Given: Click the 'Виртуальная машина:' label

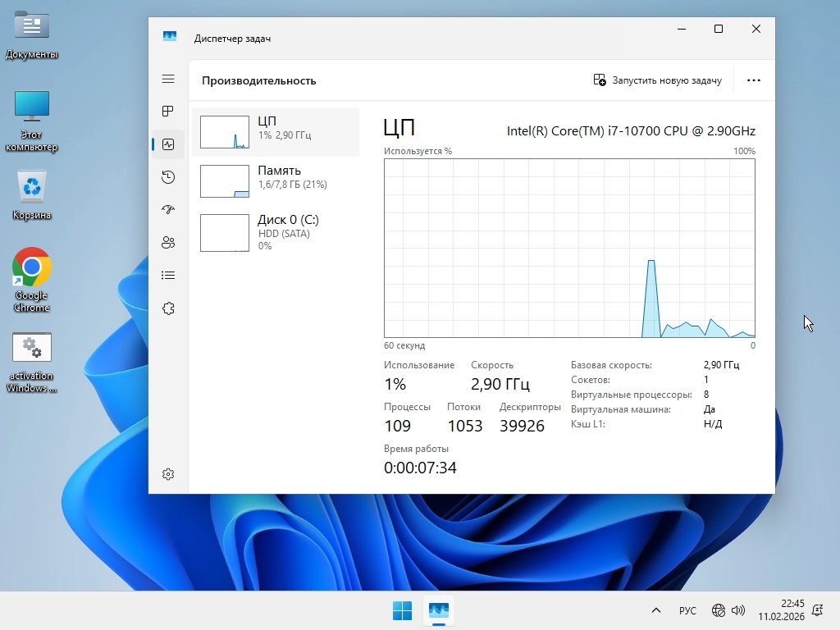Looking at the screenshot, I should point(620,409).
